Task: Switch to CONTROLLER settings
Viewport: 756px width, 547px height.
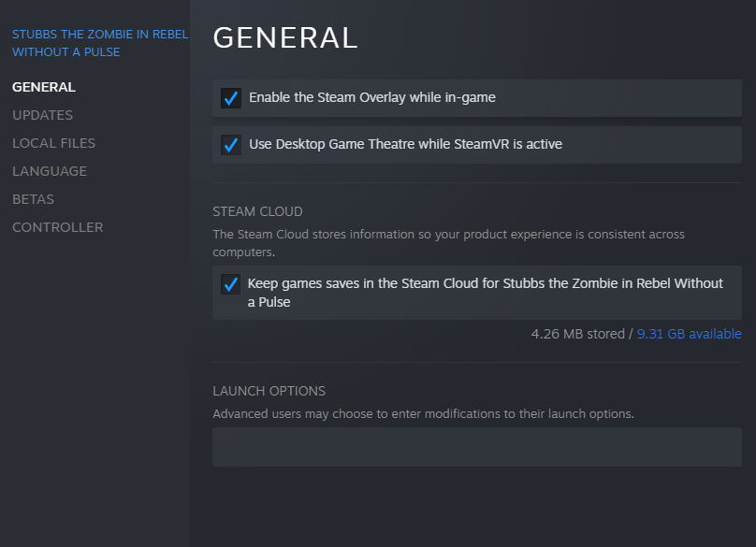Action: (57, 227)
